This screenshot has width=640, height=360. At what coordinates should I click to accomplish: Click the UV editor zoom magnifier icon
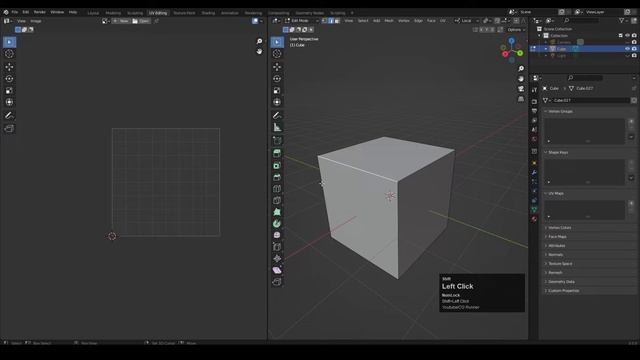[x=259, y=41]
